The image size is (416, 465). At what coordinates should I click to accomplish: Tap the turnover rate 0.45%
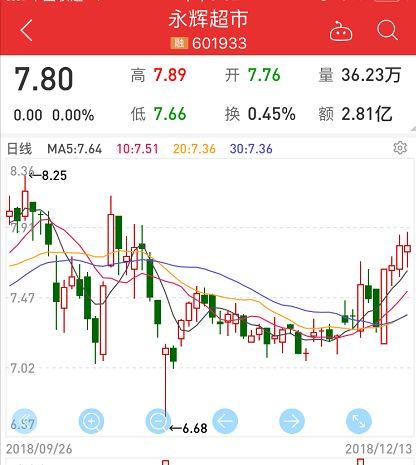click(x=272, y=114)
